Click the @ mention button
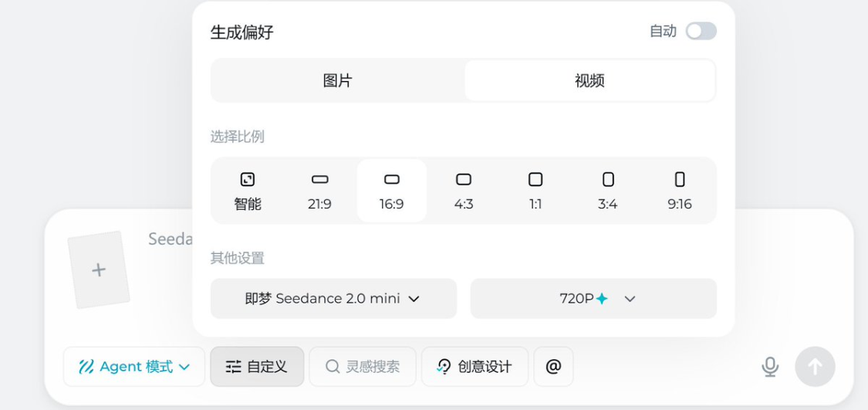The image size is (868, 410). 553,367
